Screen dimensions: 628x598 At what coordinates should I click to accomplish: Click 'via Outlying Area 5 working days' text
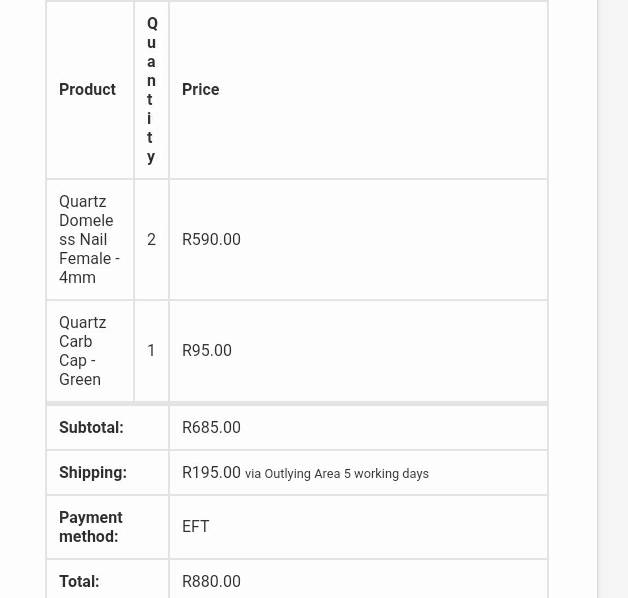pos(337,473)
